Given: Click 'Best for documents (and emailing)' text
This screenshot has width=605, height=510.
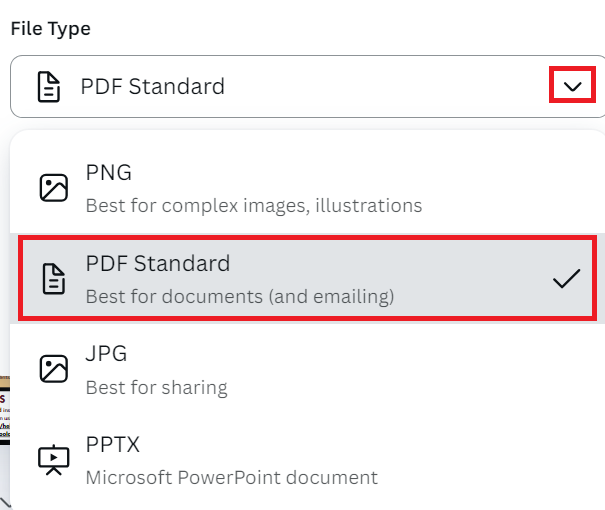Looking at the screenshot, I should pyautogui.click(x=240, y=297).
